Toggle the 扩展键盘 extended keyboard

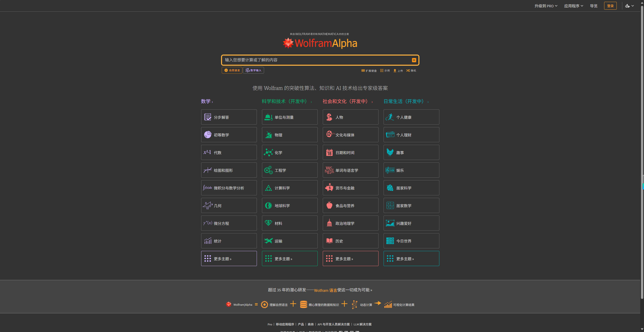[369, 70]
